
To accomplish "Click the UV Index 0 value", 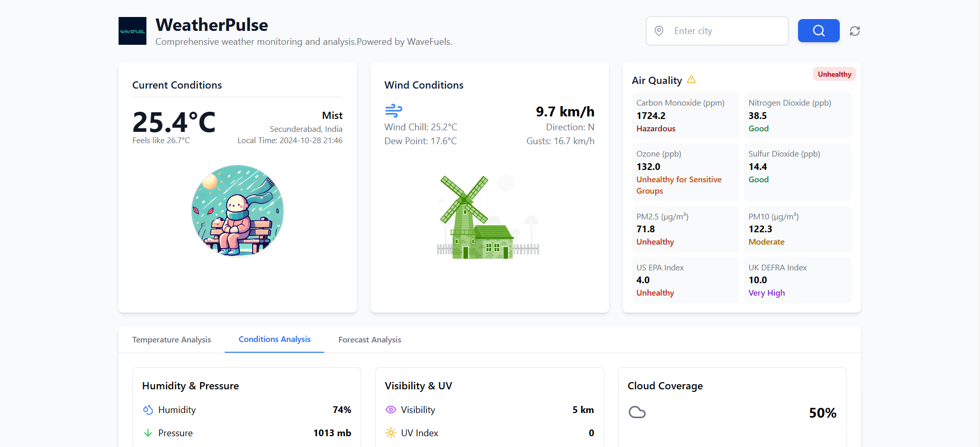I will 591,433.
